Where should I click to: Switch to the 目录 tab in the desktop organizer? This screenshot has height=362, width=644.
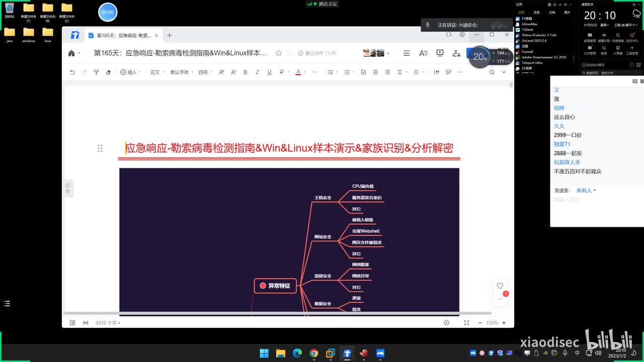pyautogui.click(x=537, y=13)
